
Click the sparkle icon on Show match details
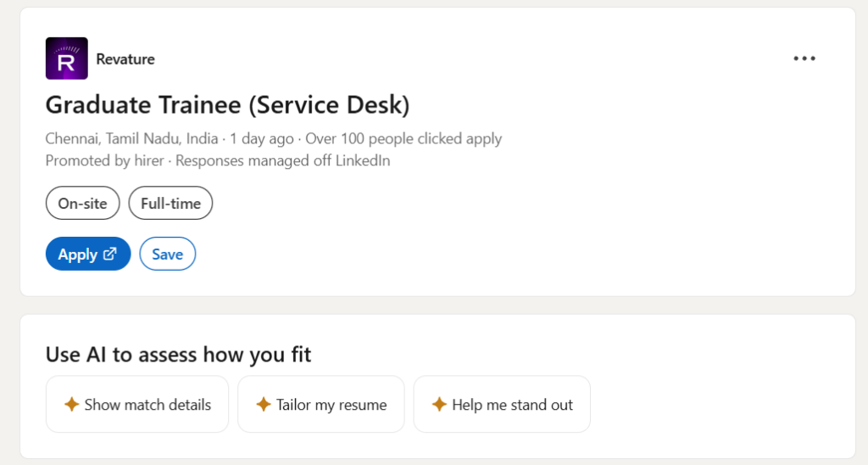coord(72,405)
